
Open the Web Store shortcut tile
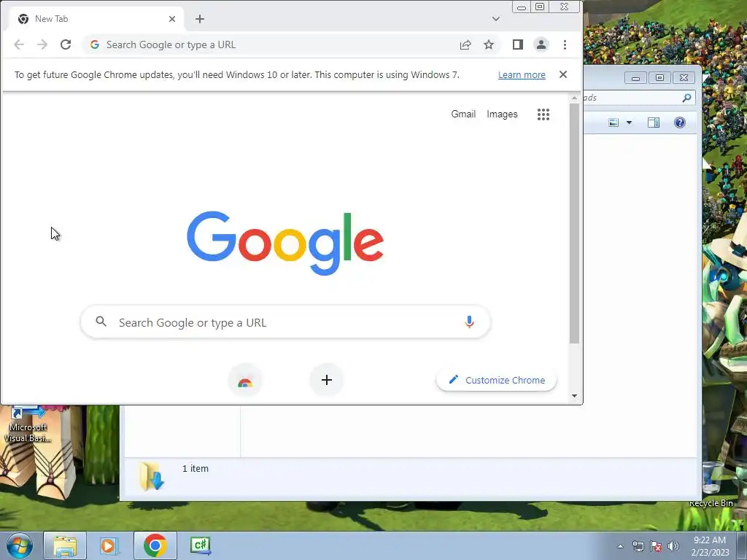(245, 380)
